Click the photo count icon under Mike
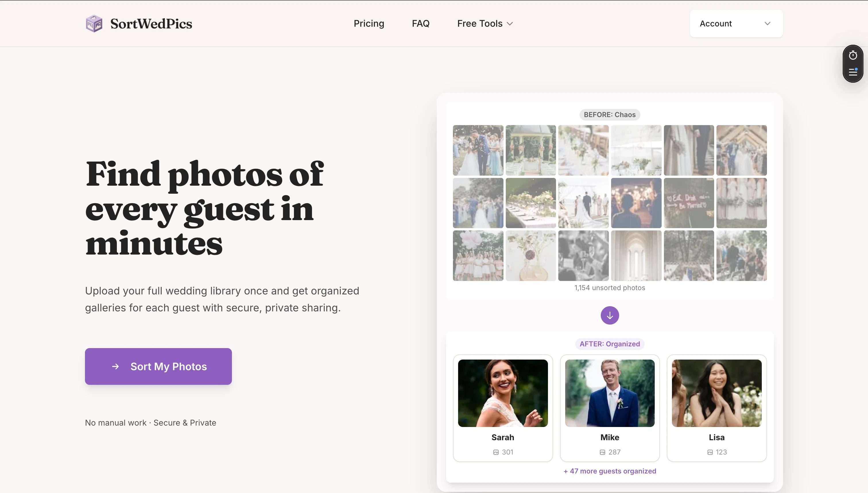This screenshot has width=868, height=493. [602, 452]
